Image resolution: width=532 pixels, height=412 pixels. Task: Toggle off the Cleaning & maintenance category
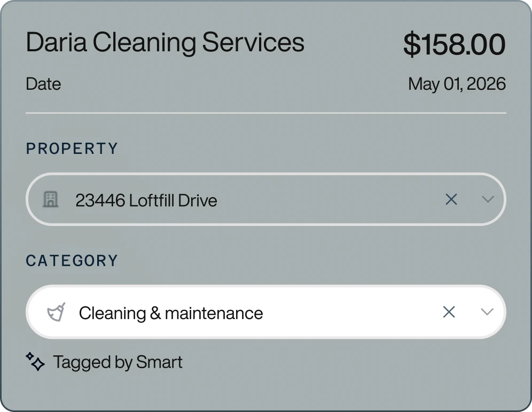[x=449, y=312]
